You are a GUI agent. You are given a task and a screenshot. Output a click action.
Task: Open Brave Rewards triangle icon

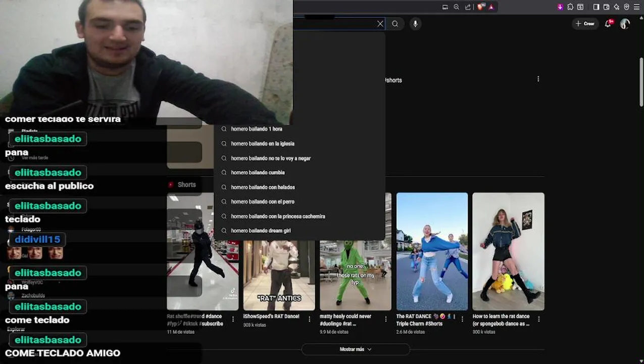(491, 7)
